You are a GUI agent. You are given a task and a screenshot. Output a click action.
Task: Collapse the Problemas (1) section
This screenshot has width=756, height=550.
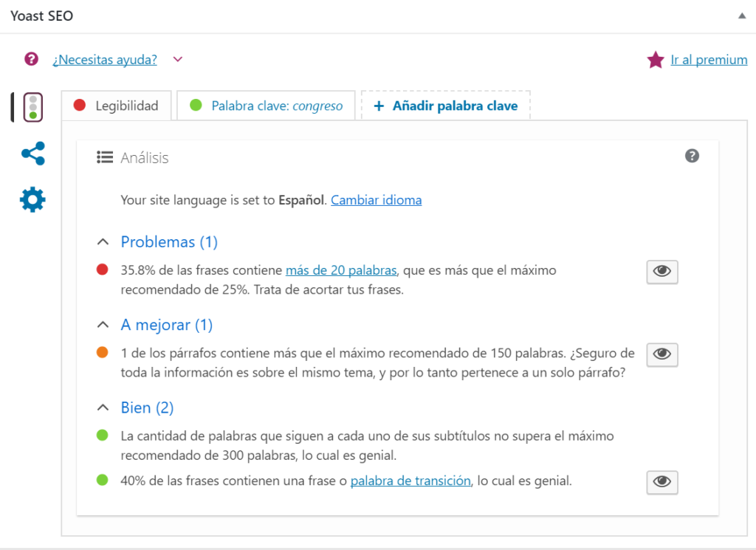click(103, 242)
